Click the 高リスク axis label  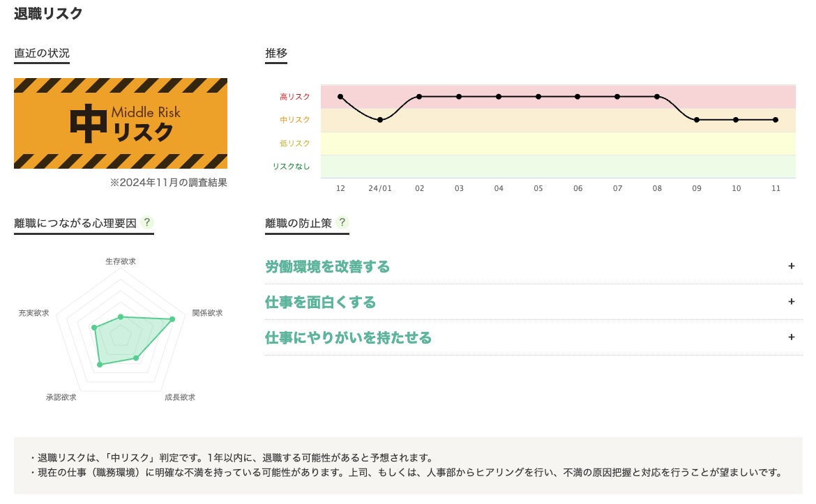pos(294,97)
